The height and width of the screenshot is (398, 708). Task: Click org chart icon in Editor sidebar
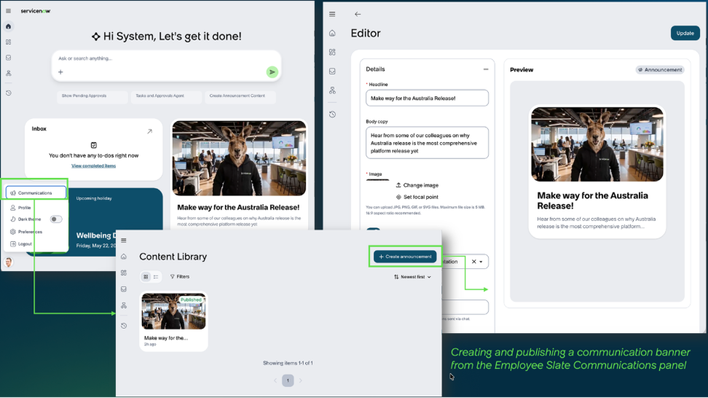coord(332,90)
